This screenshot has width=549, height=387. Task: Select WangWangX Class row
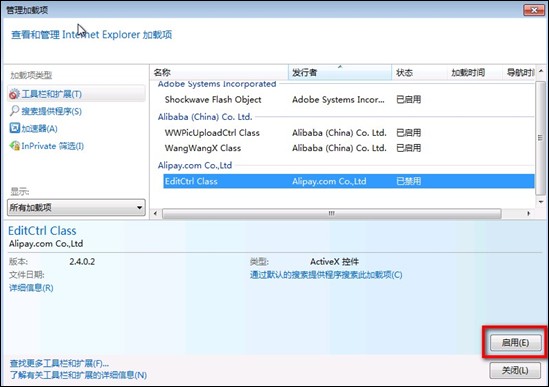pyautogui.click(x=349, y=148)
